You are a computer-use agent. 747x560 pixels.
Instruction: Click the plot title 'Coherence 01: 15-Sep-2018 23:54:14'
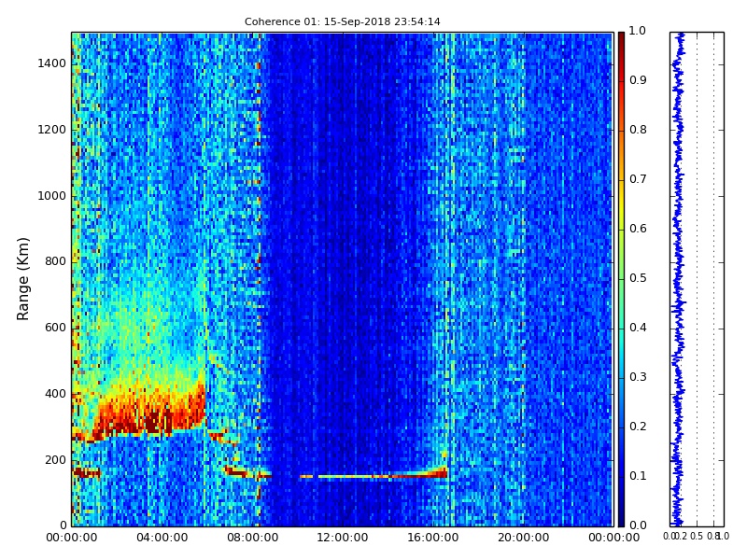(342, 21)
